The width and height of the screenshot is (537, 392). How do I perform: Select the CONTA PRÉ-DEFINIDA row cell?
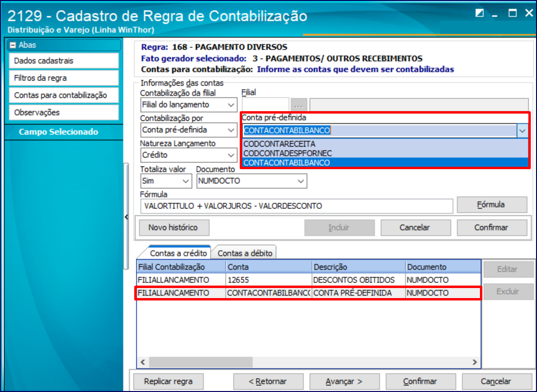tap(359, 293)
